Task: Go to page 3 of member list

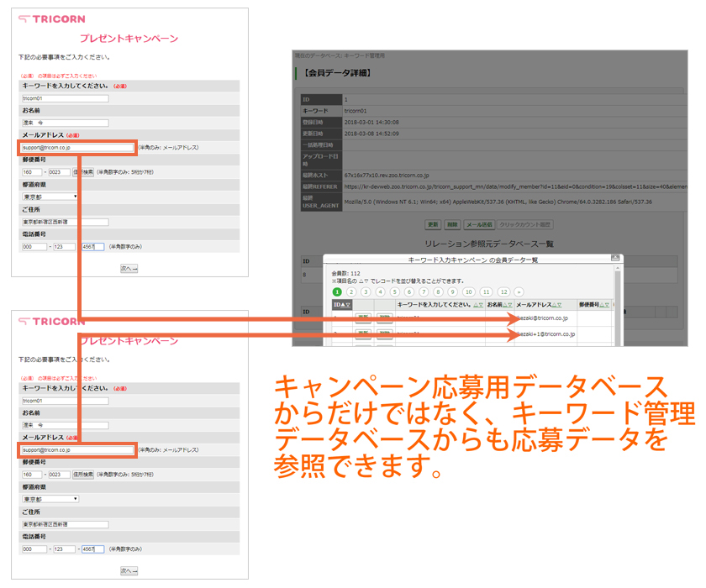Action: [366, 292]
